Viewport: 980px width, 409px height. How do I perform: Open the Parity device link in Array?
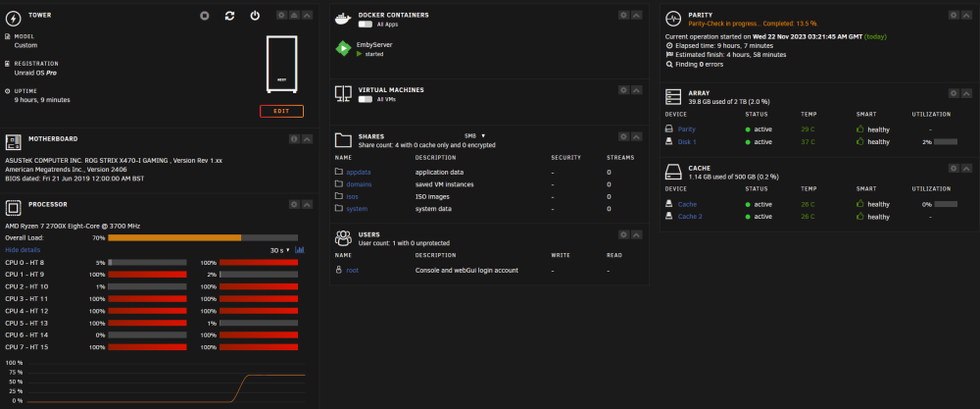coord(686,129)
